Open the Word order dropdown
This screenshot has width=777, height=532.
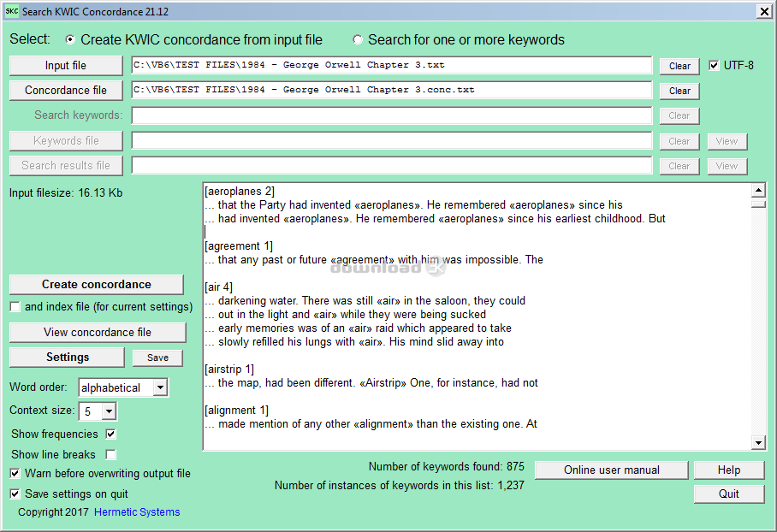pos(160,387)
